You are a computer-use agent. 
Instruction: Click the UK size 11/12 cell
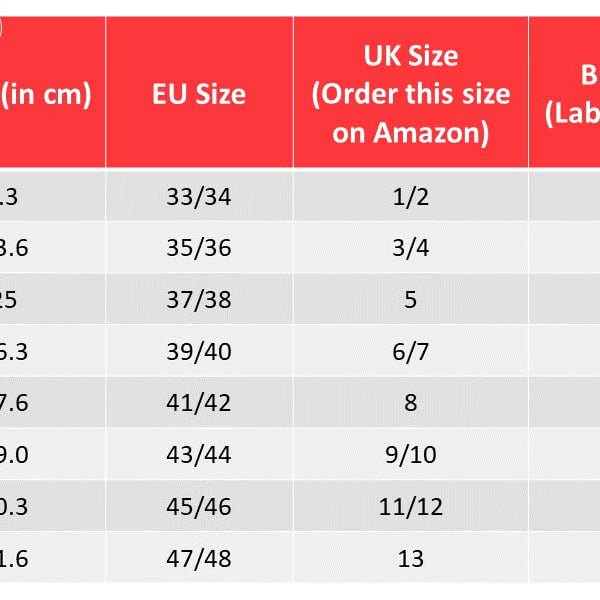(x=410, y=507)
